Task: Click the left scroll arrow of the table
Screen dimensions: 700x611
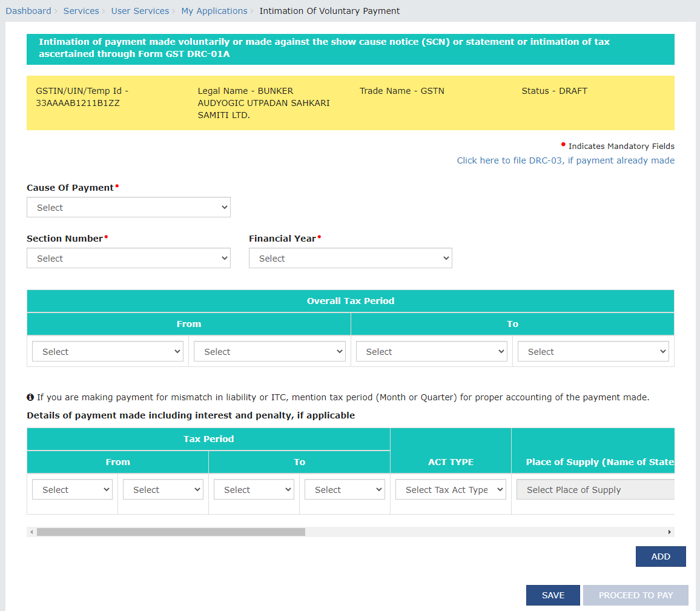Action: click(31, 532)
